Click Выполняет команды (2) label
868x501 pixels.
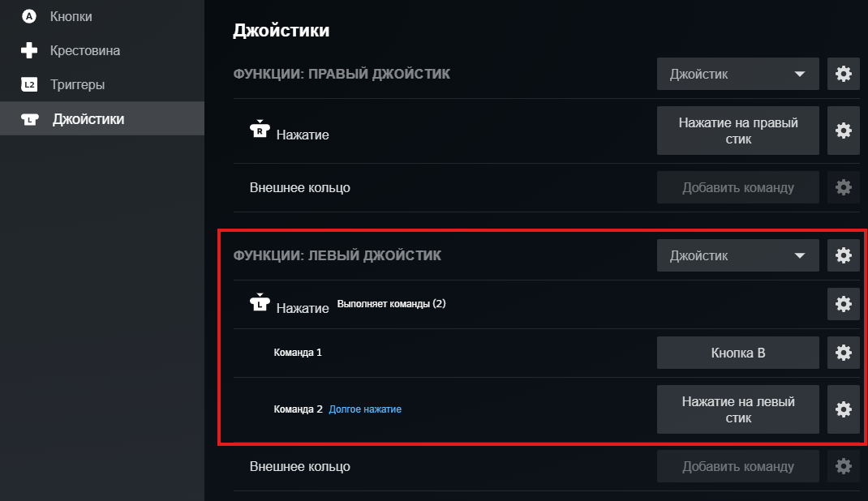(x=392, y=305)
